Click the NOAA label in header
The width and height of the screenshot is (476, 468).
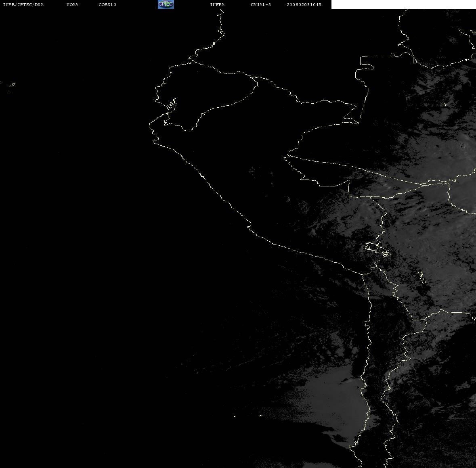pyautogui.click(x=72, y=4)
